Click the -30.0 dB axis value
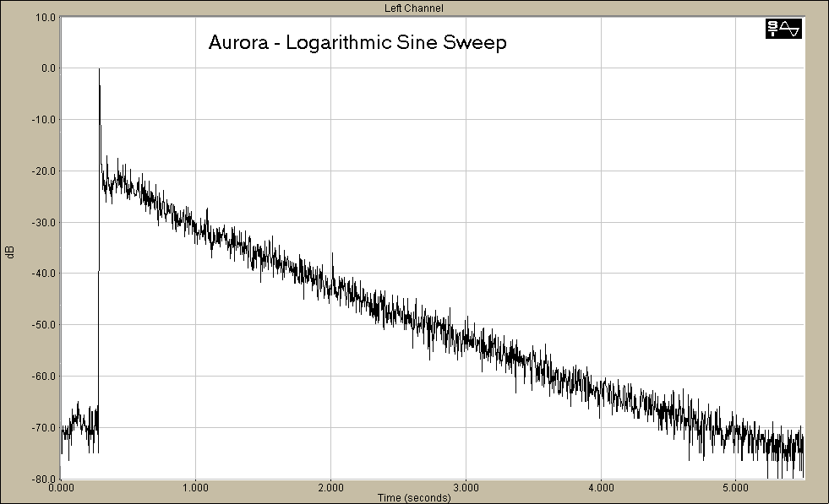The width and height of the screenshot is (829, 504). 44,222
